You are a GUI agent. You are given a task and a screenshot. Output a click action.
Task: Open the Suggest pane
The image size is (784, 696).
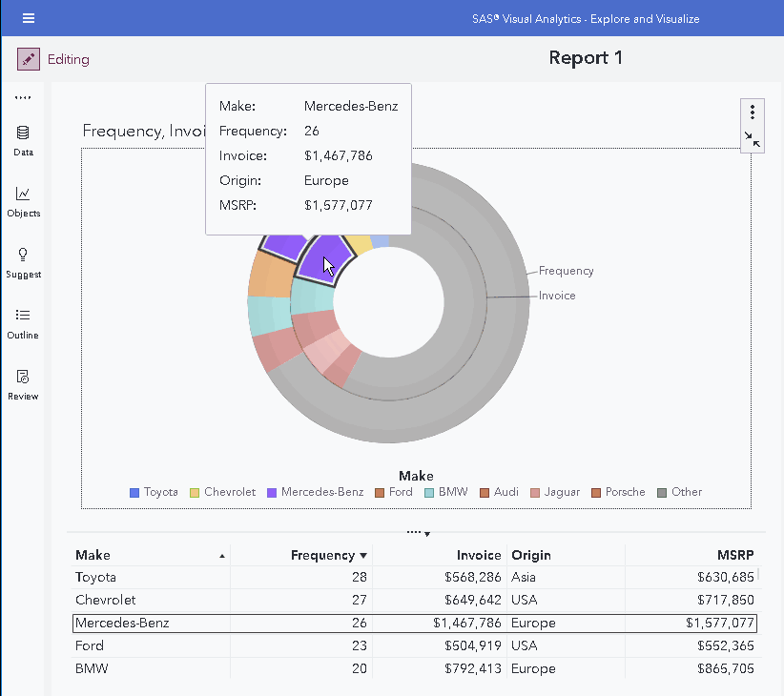point(23,261)
